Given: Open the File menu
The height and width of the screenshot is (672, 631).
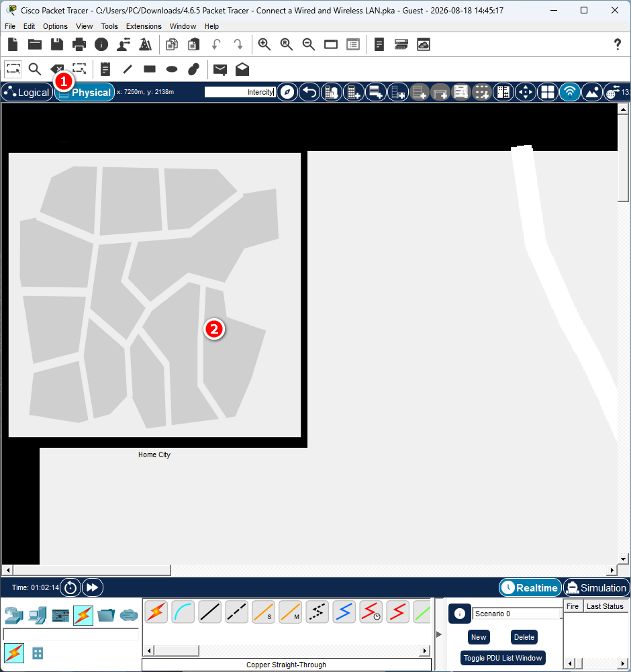Looking at the screenshot, I should pyautogui.click(x=10, y=26).
